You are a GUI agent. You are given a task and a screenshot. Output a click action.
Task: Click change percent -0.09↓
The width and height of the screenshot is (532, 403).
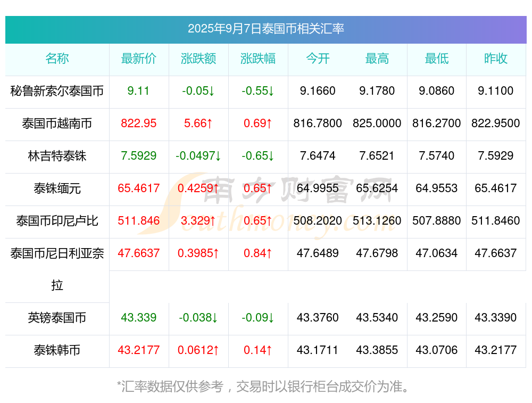258,317
